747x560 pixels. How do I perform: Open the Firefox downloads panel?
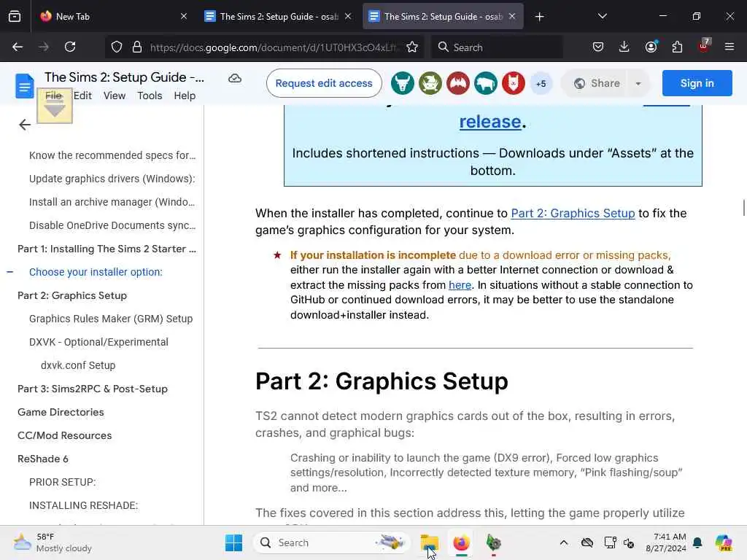coord(624,47)
